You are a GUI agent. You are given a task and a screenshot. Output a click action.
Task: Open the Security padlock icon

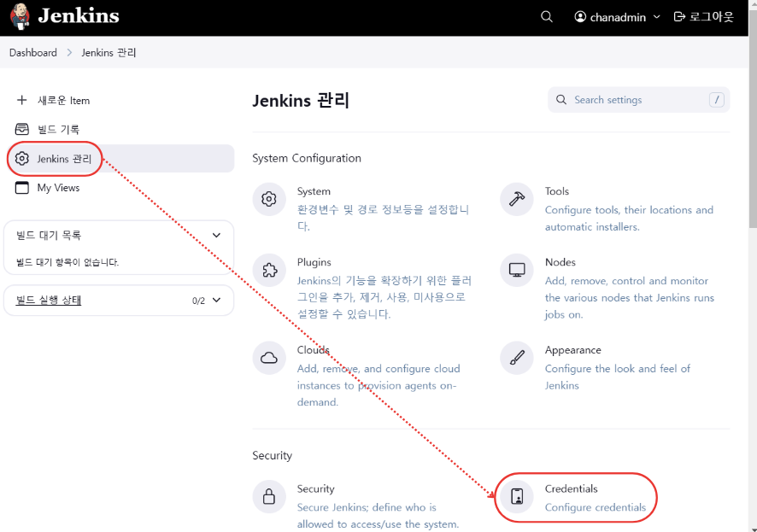click(x=269, y=496)
